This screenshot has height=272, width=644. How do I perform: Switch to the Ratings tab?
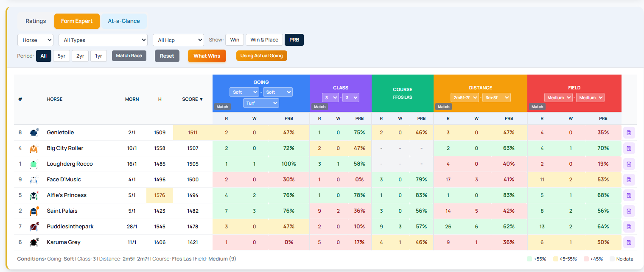[36, 21]
